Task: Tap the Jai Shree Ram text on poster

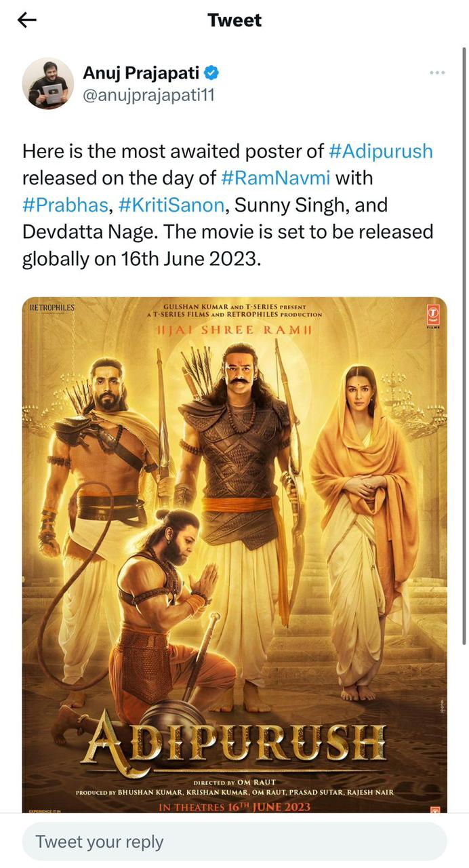Action: (234, 330)
